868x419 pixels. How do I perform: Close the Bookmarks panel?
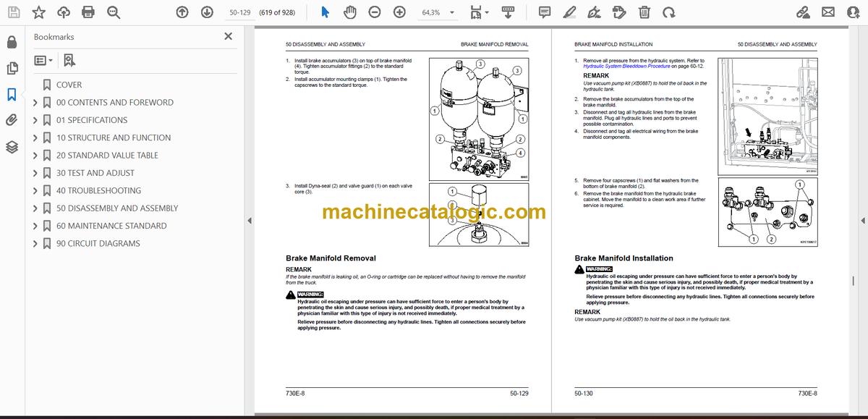pyautogui.click(x=228, y=36)
